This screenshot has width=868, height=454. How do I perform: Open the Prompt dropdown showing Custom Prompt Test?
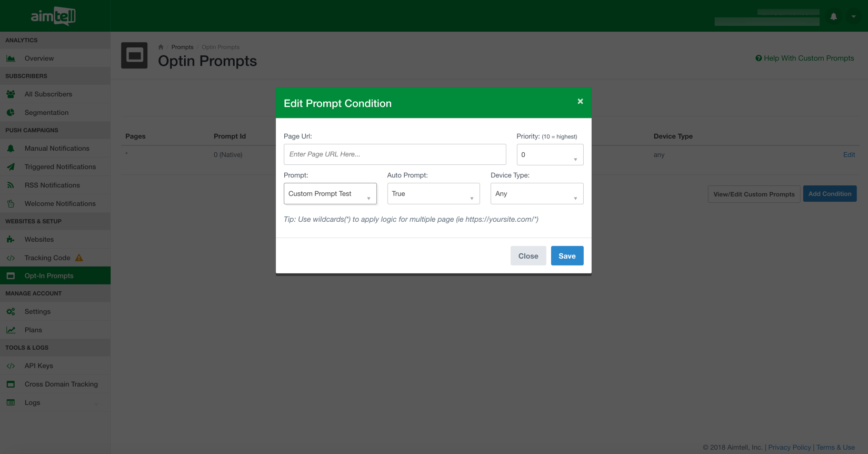tap(330, 194)
